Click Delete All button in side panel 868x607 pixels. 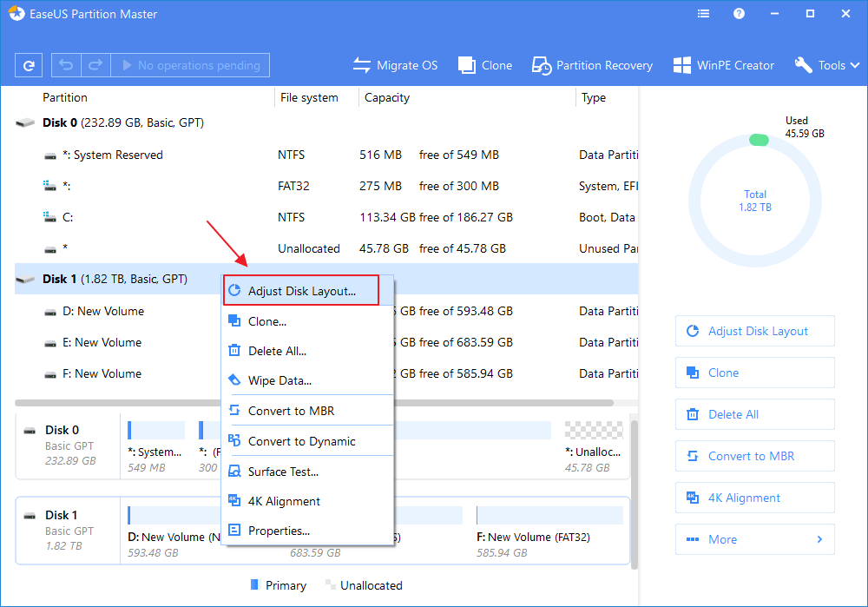[754, 414]
